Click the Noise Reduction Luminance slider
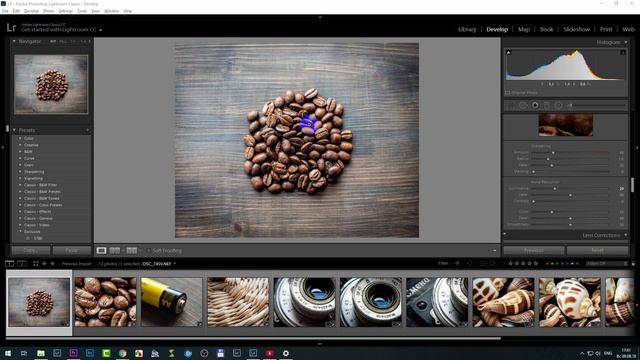640x360 pixels. coord(570,189)
